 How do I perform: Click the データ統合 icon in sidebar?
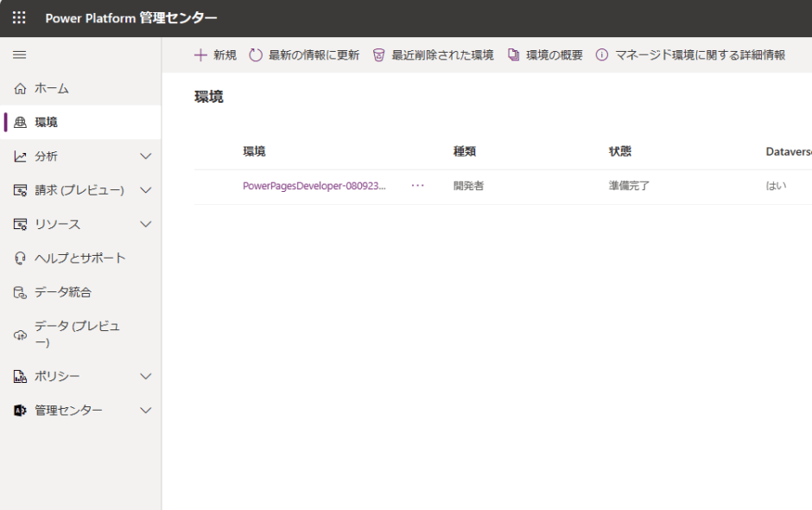(20, 292)
